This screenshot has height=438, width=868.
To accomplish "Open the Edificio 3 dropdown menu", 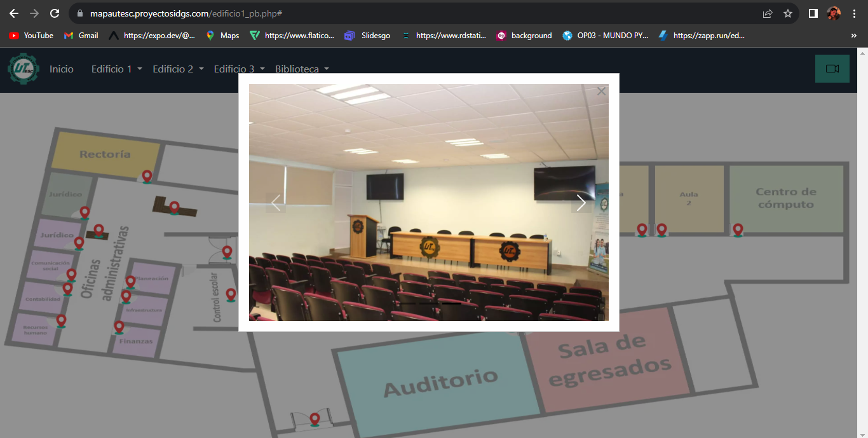I will [239, 69].
